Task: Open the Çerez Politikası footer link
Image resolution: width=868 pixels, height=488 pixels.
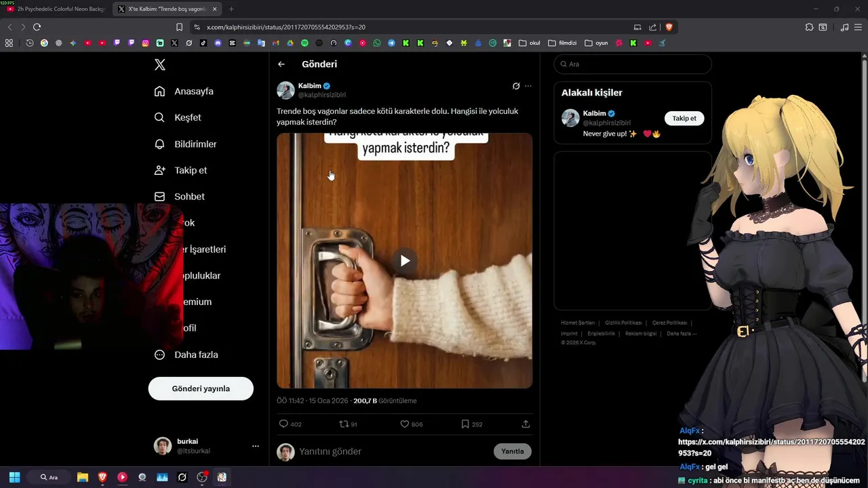Action: point(669,323)
